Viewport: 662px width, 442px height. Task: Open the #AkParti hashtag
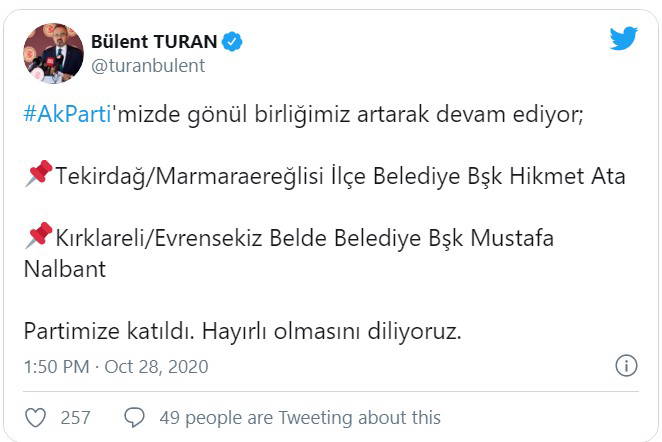tap(64, 115)
